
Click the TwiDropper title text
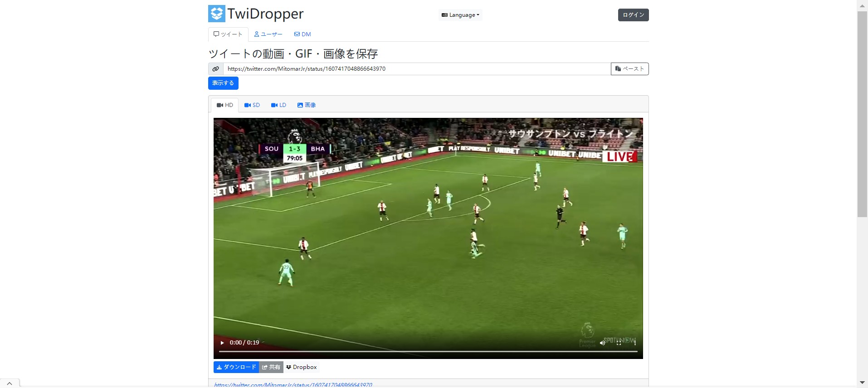(265, 14)
